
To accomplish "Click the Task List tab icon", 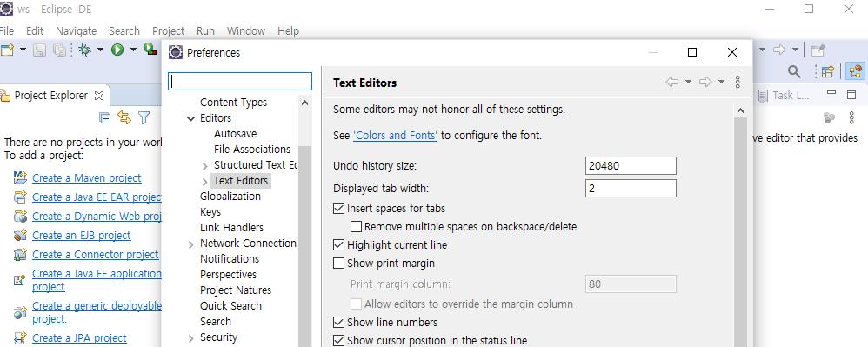I will click(x=763, y=95).
